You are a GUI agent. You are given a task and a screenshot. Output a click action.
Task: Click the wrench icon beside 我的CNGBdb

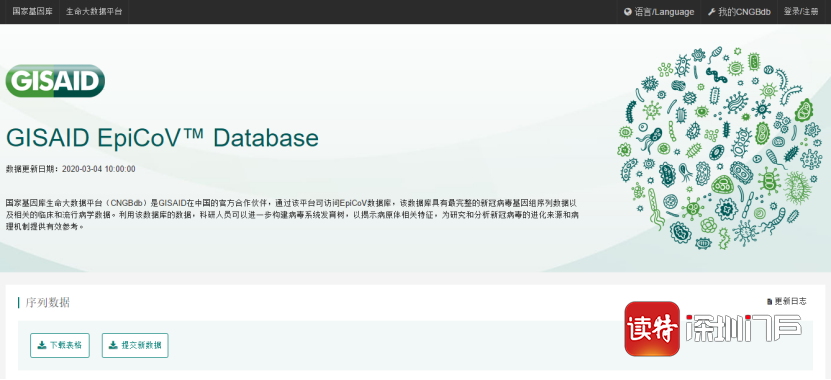pyautogui.click(x=712, y=12)
